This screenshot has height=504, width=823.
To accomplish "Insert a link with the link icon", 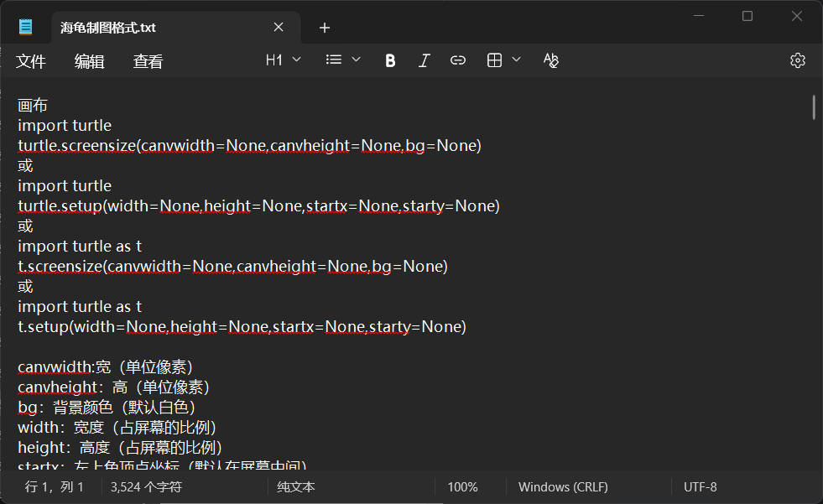I will (458, 60).
